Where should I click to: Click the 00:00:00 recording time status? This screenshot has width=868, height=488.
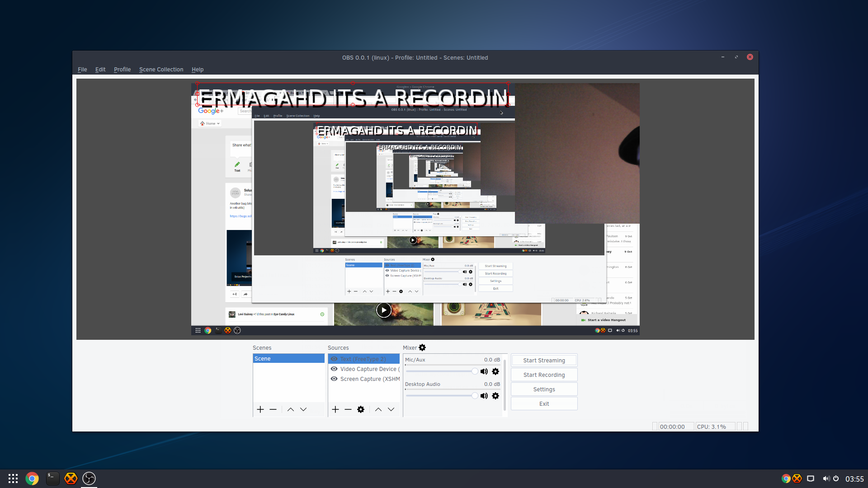coord(676,427)
